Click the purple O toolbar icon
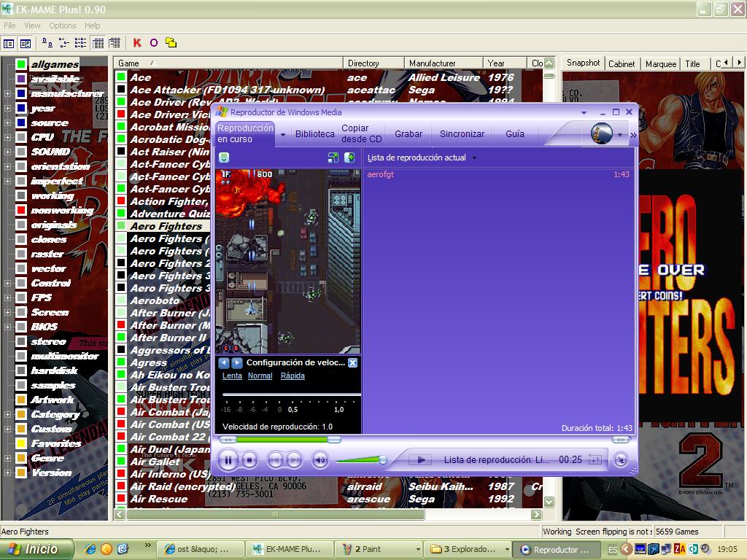The height and width of the screenshot is (560, 747). (x=153, y=43)
